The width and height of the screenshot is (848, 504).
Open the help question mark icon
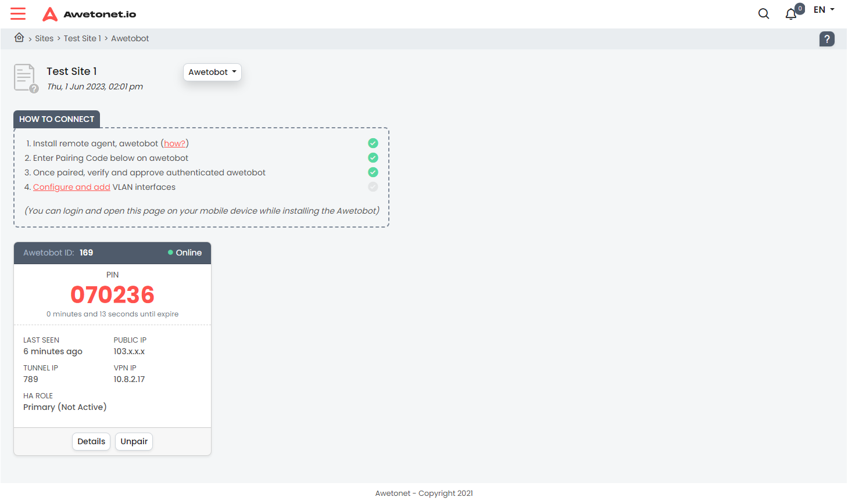tap(827, 39)
